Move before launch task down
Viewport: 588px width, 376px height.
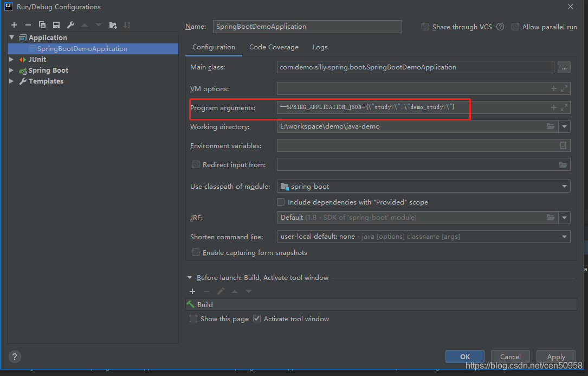(249, 291)
